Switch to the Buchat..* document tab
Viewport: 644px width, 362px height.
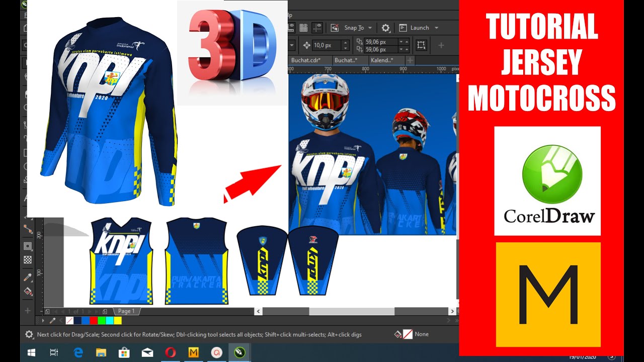(x=346, y=60)
